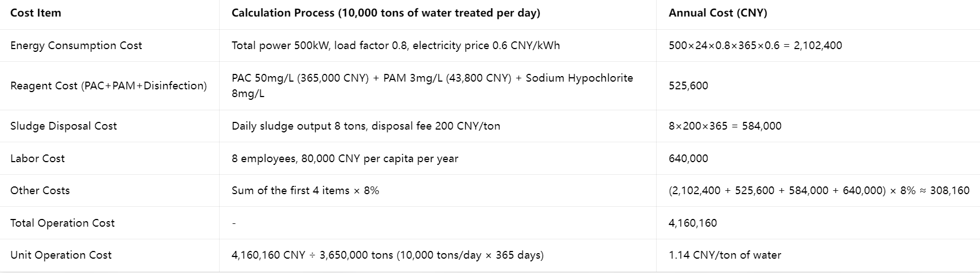Image resolution: width=980 pixels, height=273 pixels.
Task: Select the Energy Consumption Cost cell
Action: [x=76, y=46]
